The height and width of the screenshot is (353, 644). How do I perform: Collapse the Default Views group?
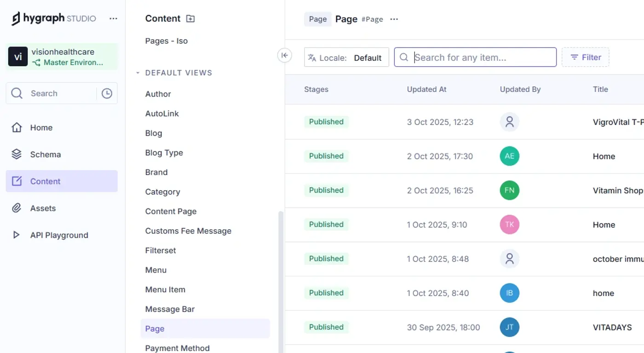click(174, 73)
